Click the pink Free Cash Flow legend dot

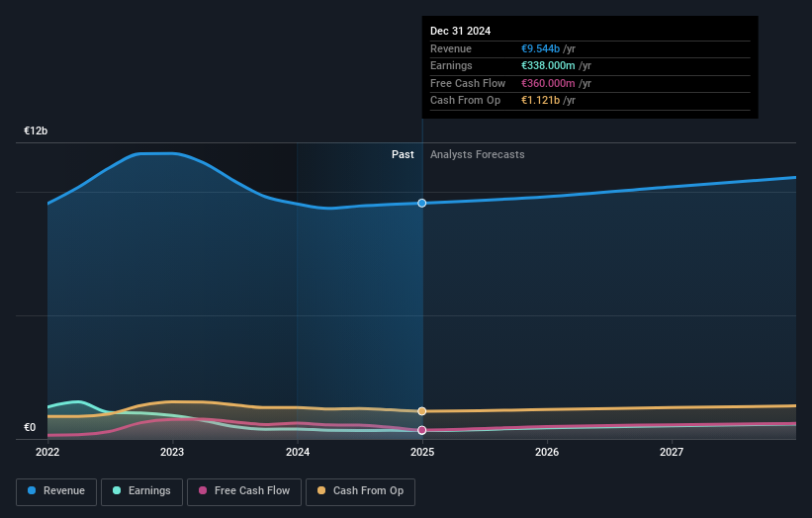point(203,490)
